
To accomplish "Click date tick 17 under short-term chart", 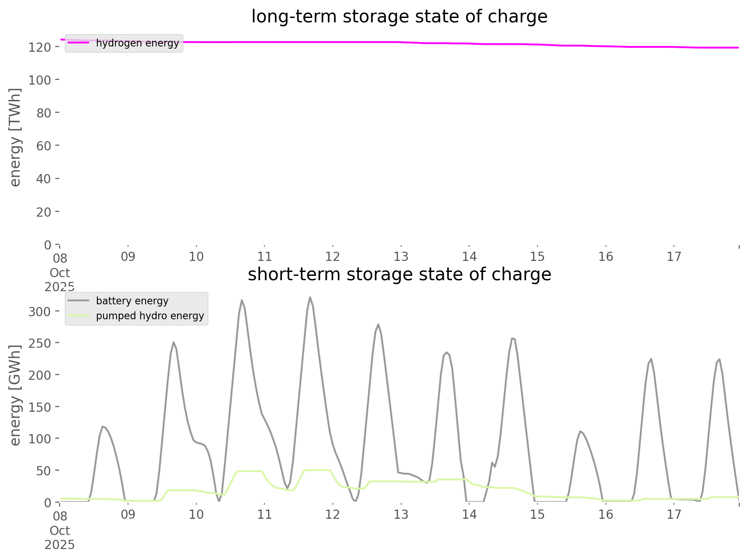I will tap(674, 515).
